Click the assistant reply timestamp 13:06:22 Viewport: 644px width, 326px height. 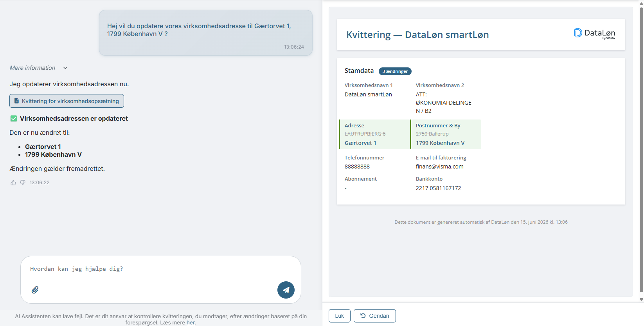[40, 183]
